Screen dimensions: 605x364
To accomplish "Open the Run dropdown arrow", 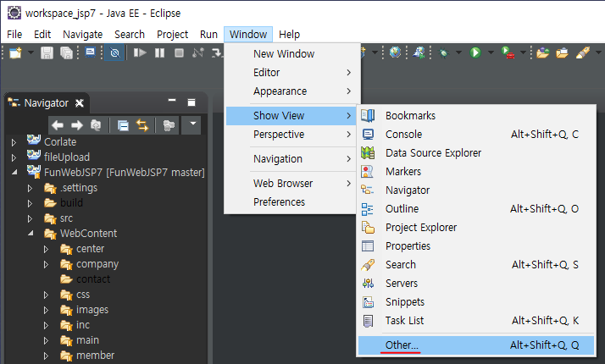I will [x=491, y=52].
